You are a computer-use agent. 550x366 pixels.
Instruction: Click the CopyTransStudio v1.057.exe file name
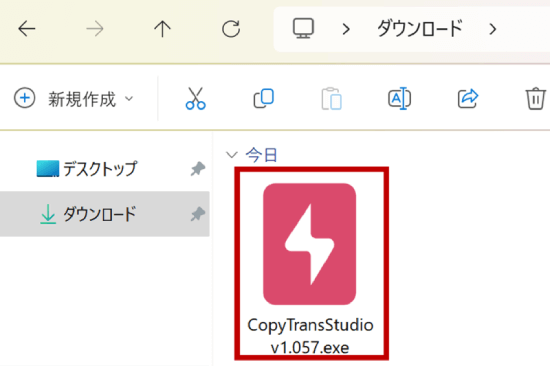tap(310, 336)
